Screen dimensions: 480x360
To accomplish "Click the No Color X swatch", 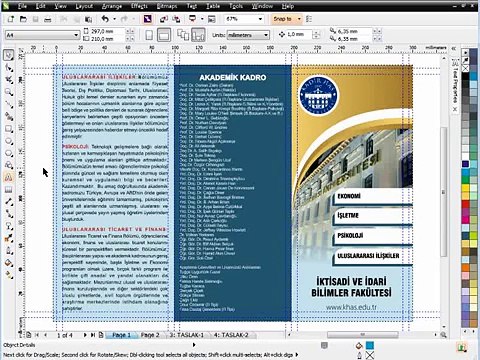I will pyautogui.click(x=465, y=68).
